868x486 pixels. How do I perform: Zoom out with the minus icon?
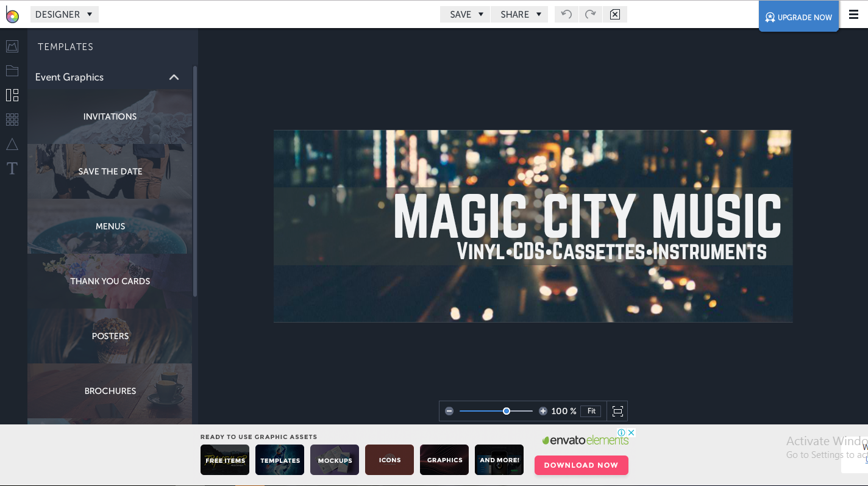tap(449, 411)
